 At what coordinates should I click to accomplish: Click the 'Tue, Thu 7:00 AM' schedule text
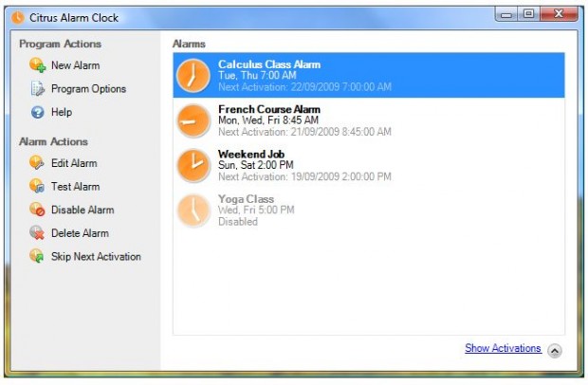click(x=257, y=75)
